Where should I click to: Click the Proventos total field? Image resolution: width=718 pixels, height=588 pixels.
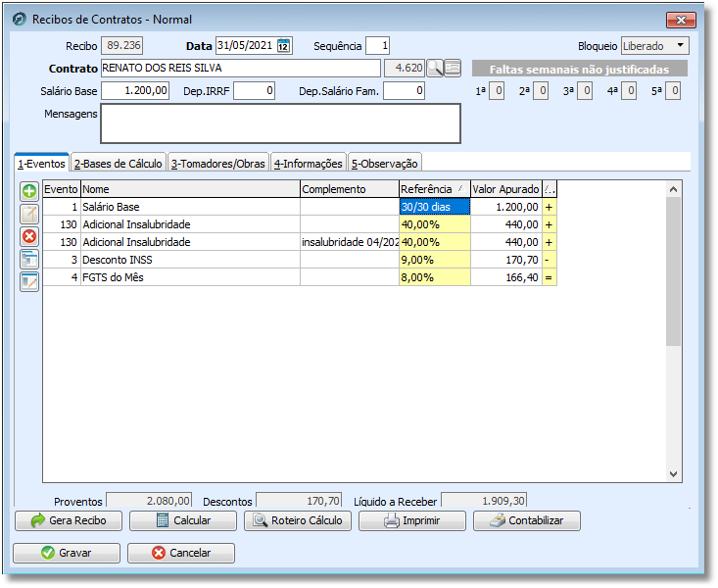[x=149, y=501]
